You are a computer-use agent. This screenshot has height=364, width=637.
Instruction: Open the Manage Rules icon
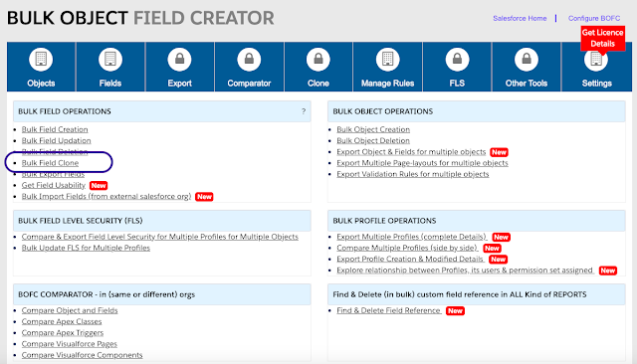point(387,60)
